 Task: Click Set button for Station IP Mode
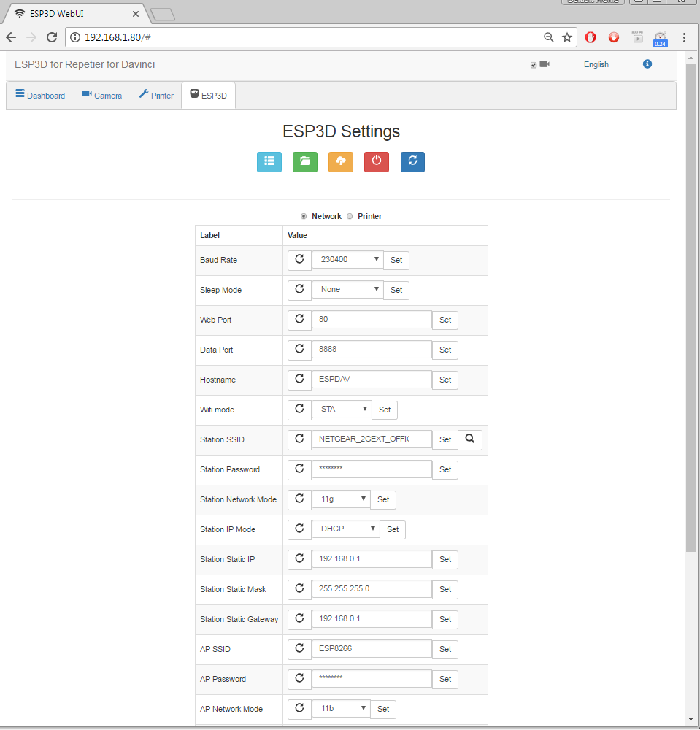pos(393,529)
